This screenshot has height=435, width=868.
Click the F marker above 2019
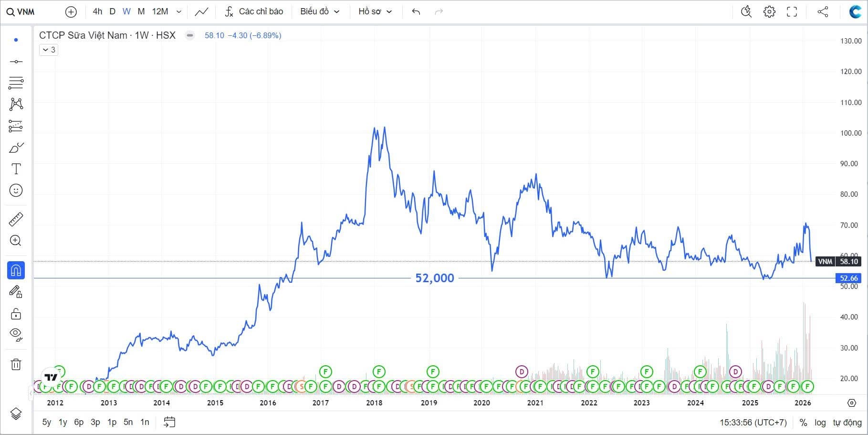[x=432, y=371]
